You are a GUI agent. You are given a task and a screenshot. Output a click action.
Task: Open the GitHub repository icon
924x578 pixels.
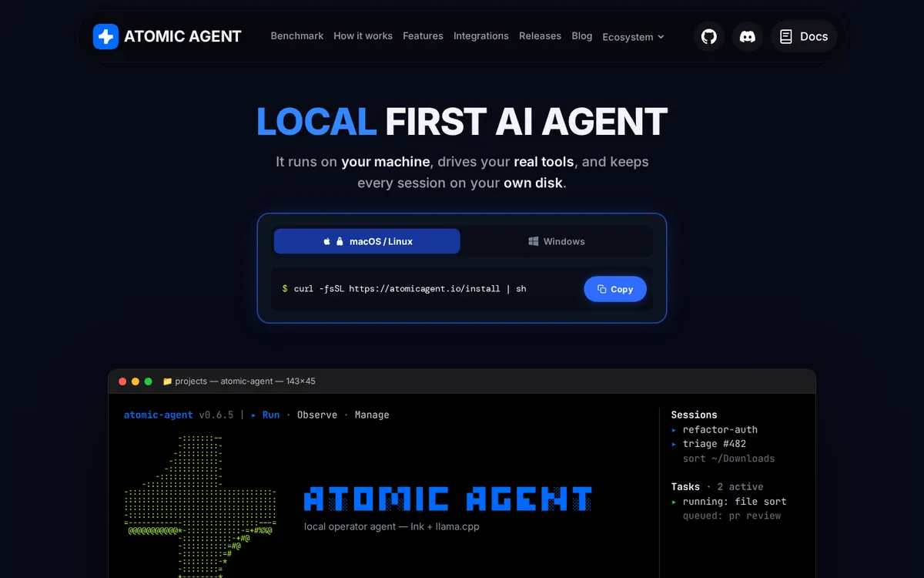709,36
